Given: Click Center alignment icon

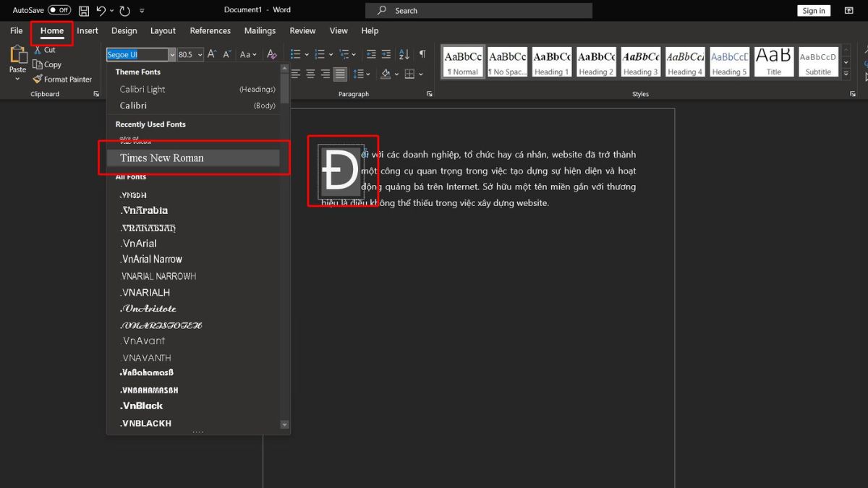Looking at the screenshot, I should 310,74.
